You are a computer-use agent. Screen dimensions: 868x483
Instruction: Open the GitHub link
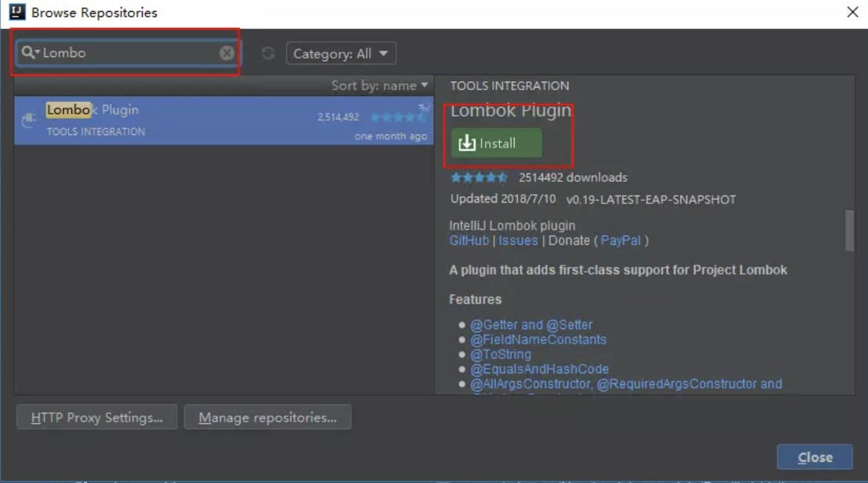coord(469,240)
